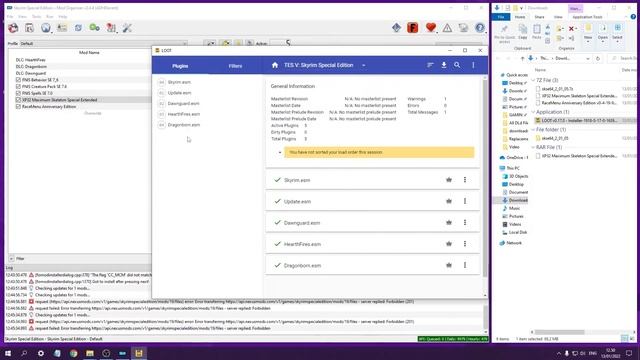The image size is (640, 360).
Task: Click the sort plugins icon in LOOT
Action: [x=430, y=65]
